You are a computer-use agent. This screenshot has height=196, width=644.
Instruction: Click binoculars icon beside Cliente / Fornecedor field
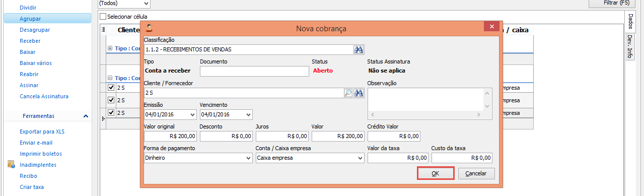(x=359, y=93)
